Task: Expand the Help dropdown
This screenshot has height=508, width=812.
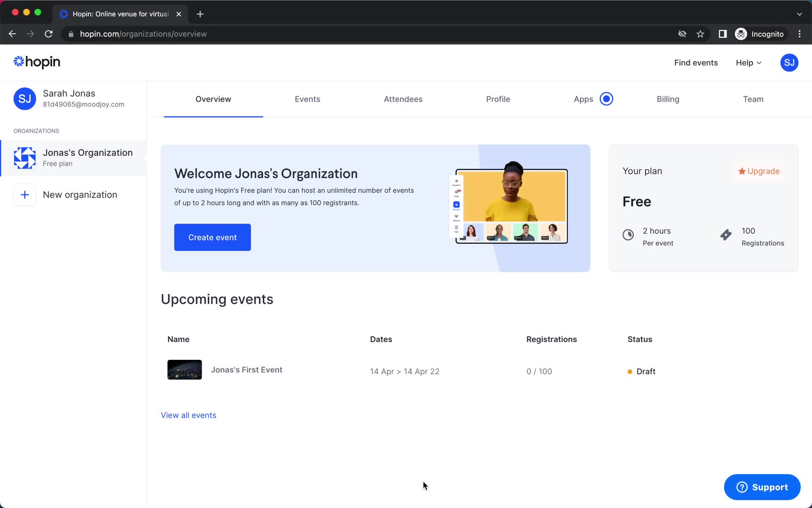Action: pyautogui.click(x=749, y=63)
